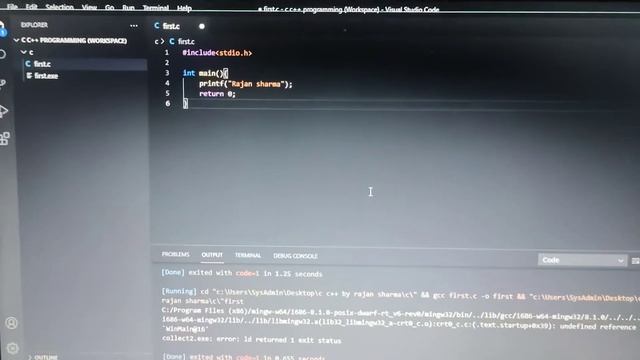640x360 pixels.
Task: Collapse the C C++ PROGRAMMING workspace section
Action: (x=73, y=40)
